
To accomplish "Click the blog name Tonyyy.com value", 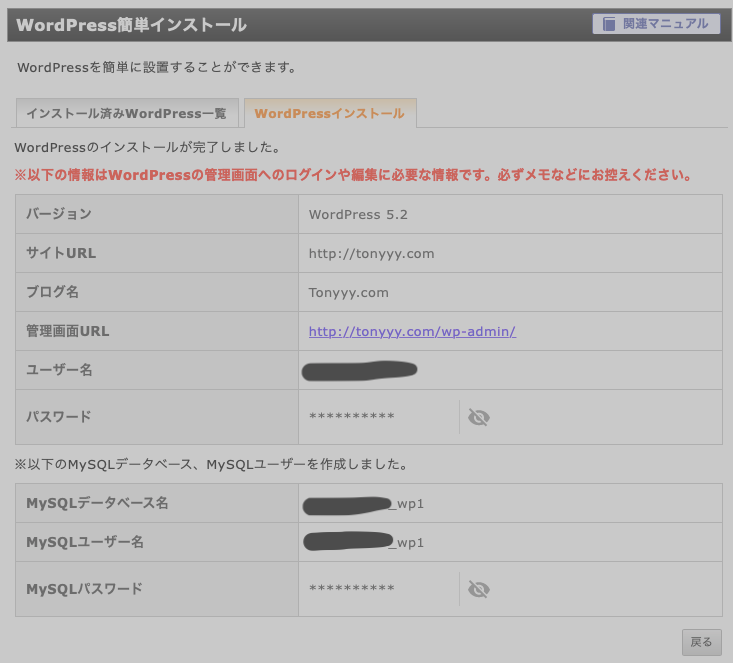I will point(348,293).
